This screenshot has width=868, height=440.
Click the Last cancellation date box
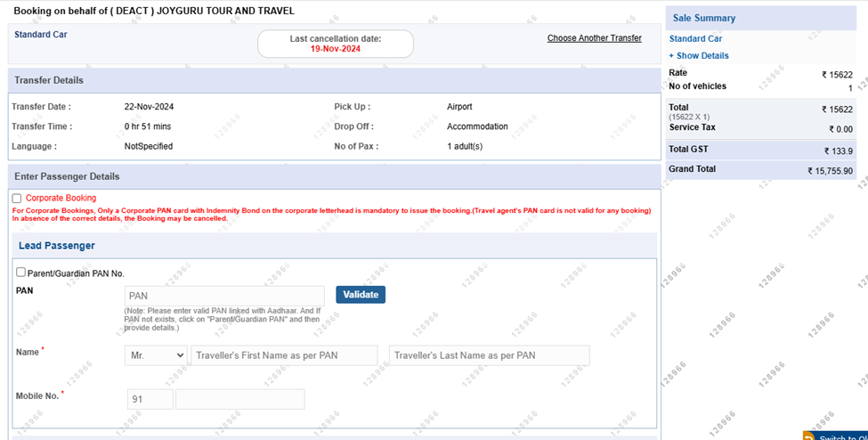336,44
